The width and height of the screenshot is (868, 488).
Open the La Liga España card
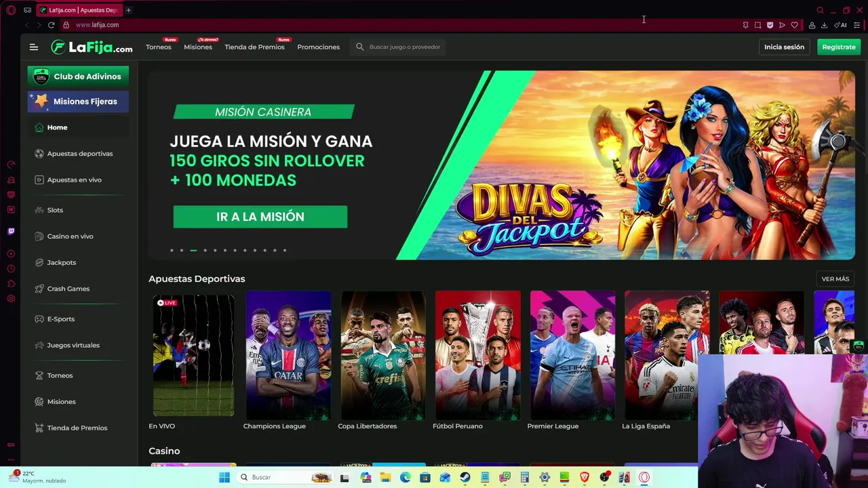pyautogui.click(x=667, y=355)
